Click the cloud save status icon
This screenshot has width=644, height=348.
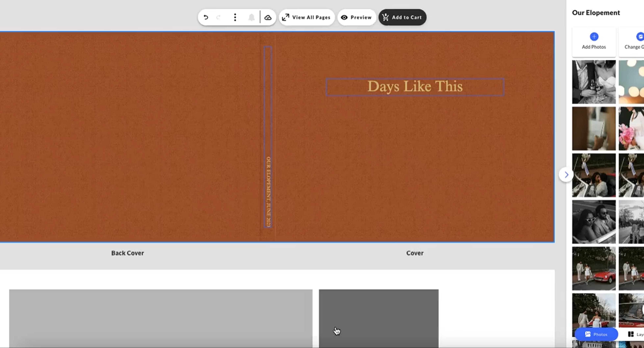(268, 17)
